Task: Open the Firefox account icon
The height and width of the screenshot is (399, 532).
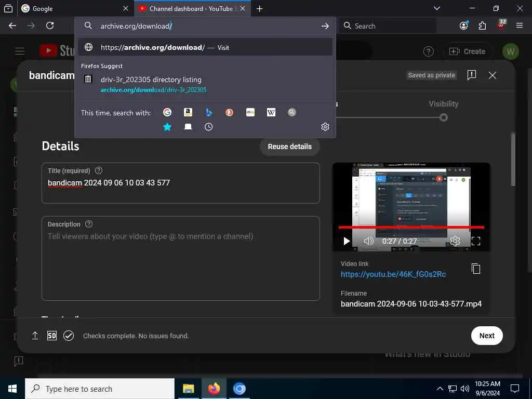Action: tap(464, 26)
